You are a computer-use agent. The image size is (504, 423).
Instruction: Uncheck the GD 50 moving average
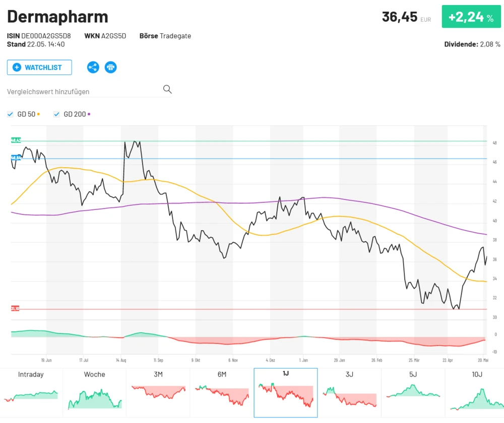click(10, 114)
